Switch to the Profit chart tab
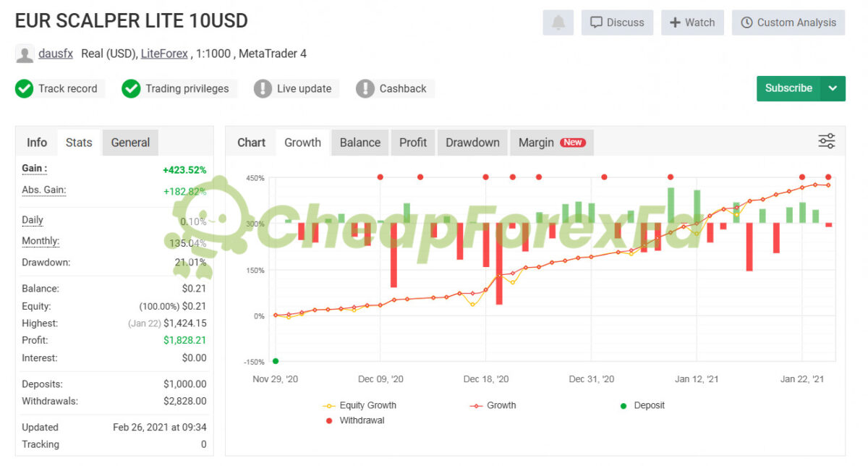The height and width of the screenshot is (466, 868). click(413, 143)
